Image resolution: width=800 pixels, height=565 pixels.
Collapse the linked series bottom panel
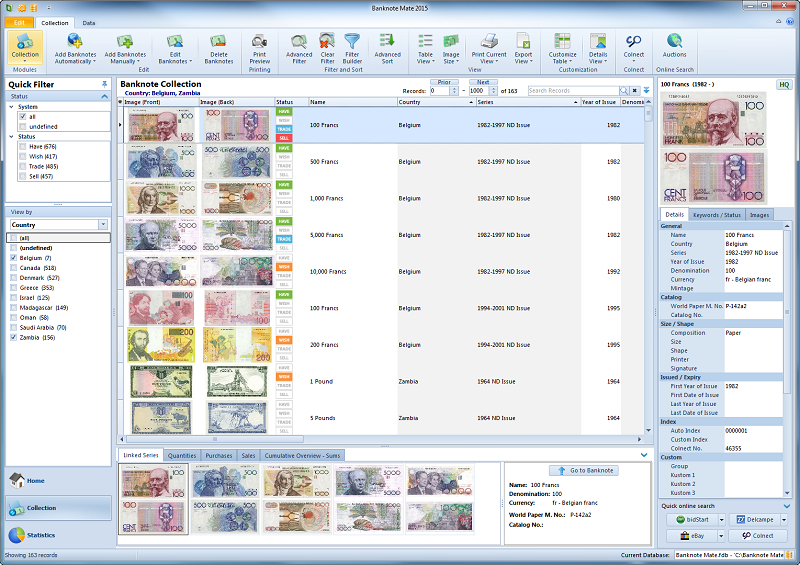coord(644,455)
